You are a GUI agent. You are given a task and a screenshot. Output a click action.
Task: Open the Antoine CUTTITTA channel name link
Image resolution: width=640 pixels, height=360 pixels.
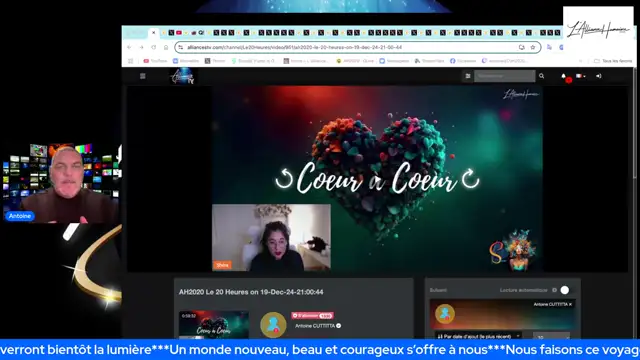coord(315,326)
